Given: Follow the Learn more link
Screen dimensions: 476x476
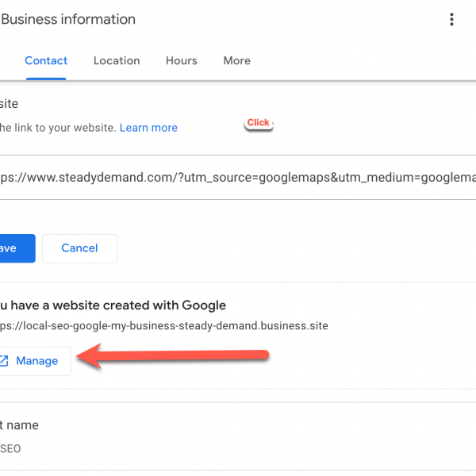Looking at the screenshot, I should pyautogui.click(x=148, y=128).
